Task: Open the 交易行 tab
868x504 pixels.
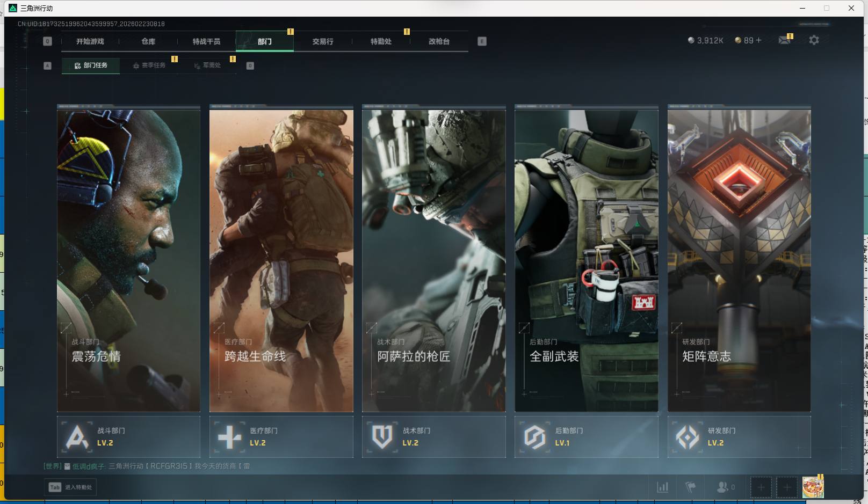Action: click(323, 41)
